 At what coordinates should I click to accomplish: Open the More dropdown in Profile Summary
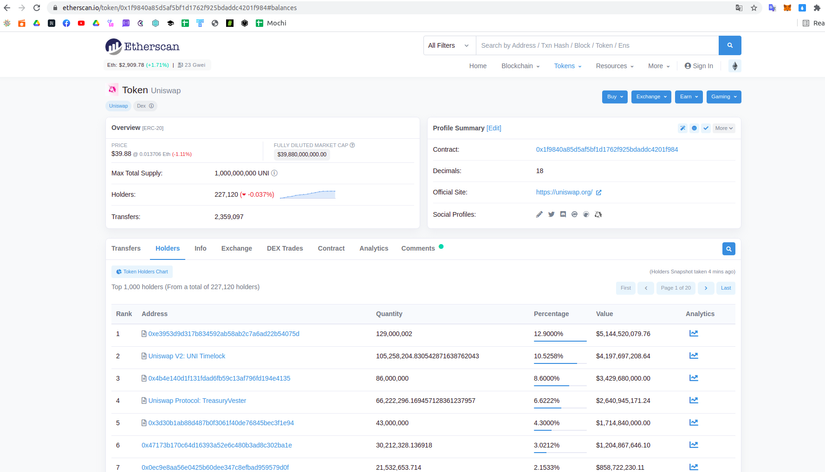click(x=724, y=128)
